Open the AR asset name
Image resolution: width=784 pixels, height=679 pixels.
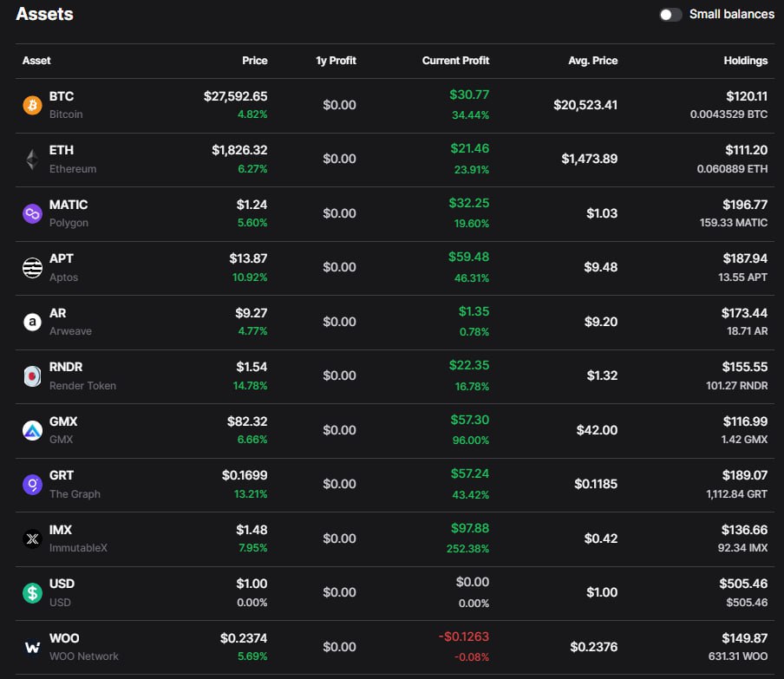point(57,313)
